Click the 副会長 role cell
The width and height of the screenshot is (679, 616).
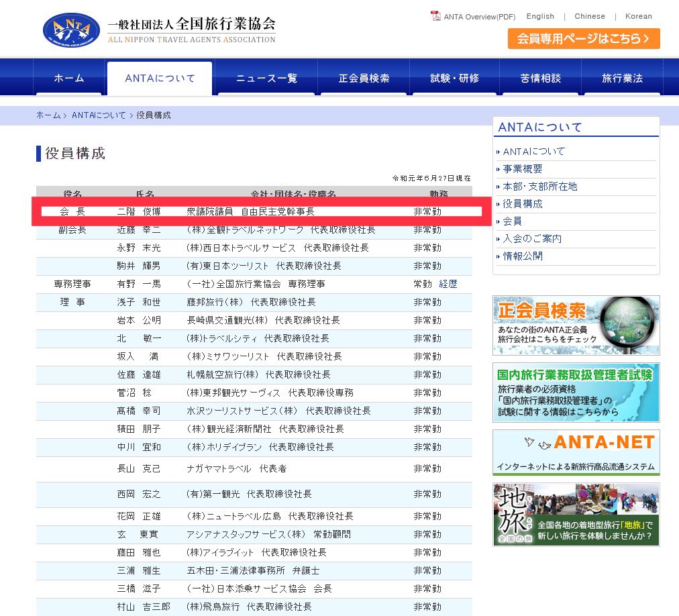(72, 229)
